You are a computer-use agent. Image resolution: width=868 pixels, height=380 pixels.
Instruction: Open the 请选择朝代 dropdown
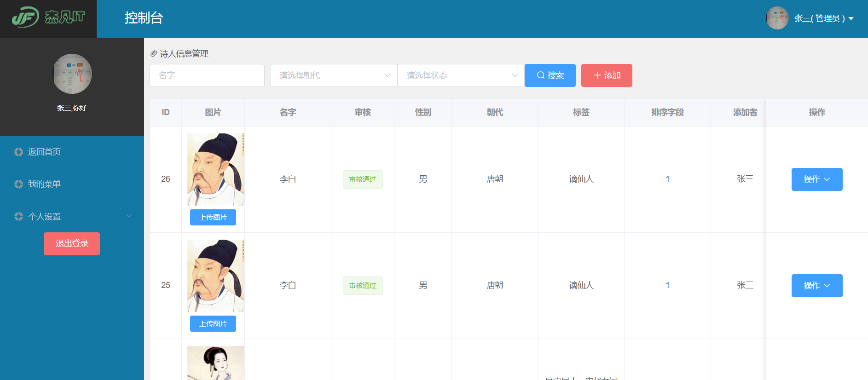[x=334, y=75]
